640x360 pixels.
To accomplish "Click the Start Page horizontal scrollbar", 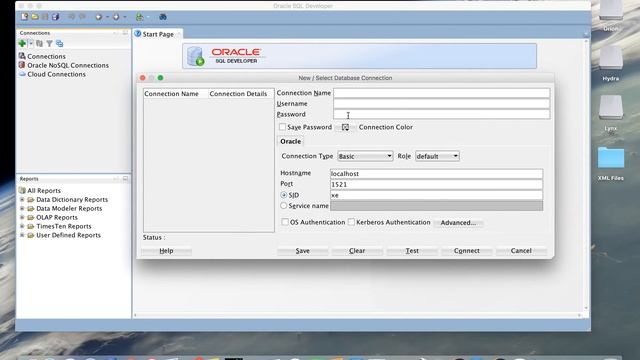I will click(357, 315).
